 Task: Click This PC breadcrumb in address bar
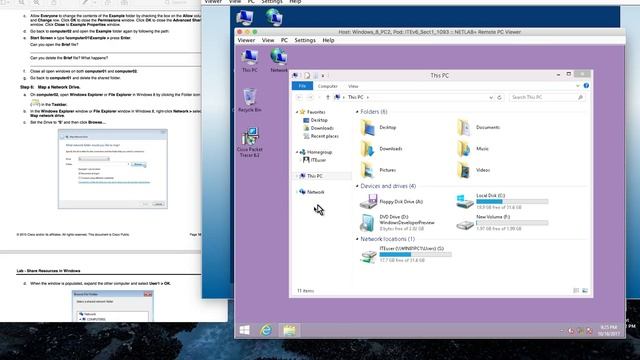pyautogui.click(x=355, y=98)
